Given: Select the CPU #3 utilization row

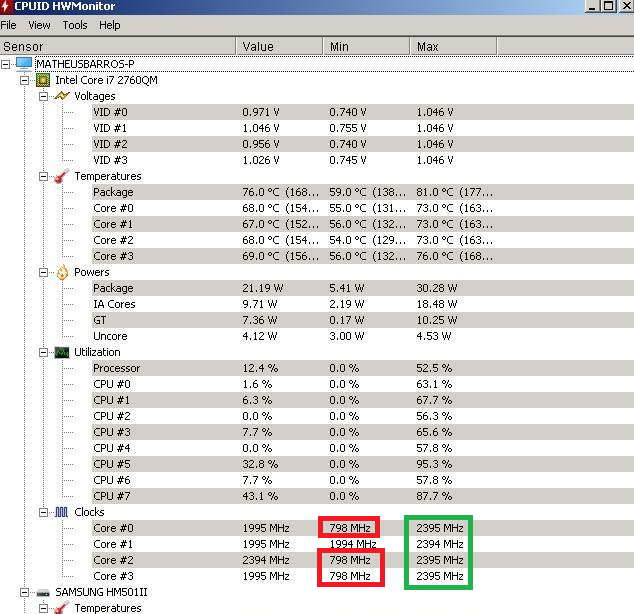Looking at the screenshot, I should (363, 432).
